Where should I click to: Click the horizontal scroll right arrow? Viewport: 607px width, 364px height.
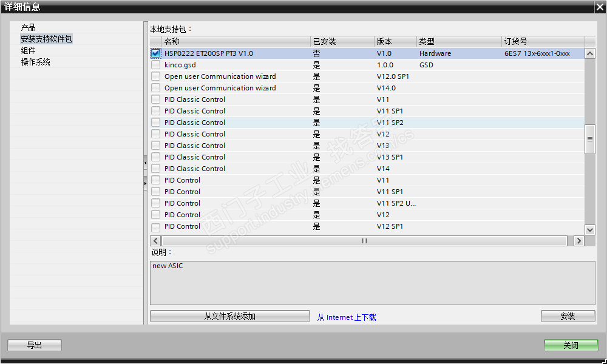click(578, 241)
